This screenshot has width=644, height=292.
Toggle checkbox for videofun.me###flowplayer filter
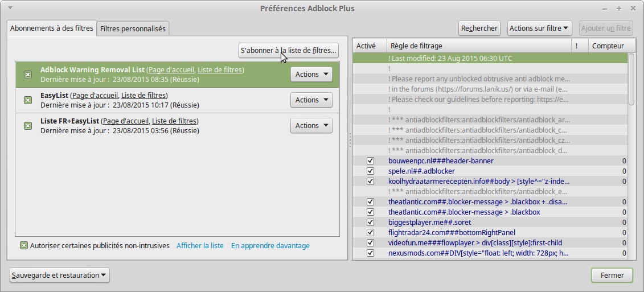click(x=370, y=242)
